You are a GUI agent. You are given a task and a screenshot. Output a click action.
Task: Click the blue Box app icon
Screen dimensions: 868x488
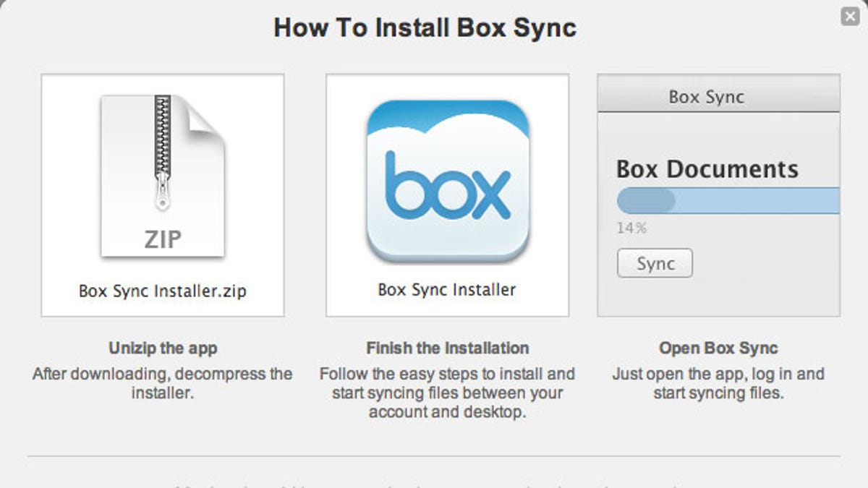[448, 181]
